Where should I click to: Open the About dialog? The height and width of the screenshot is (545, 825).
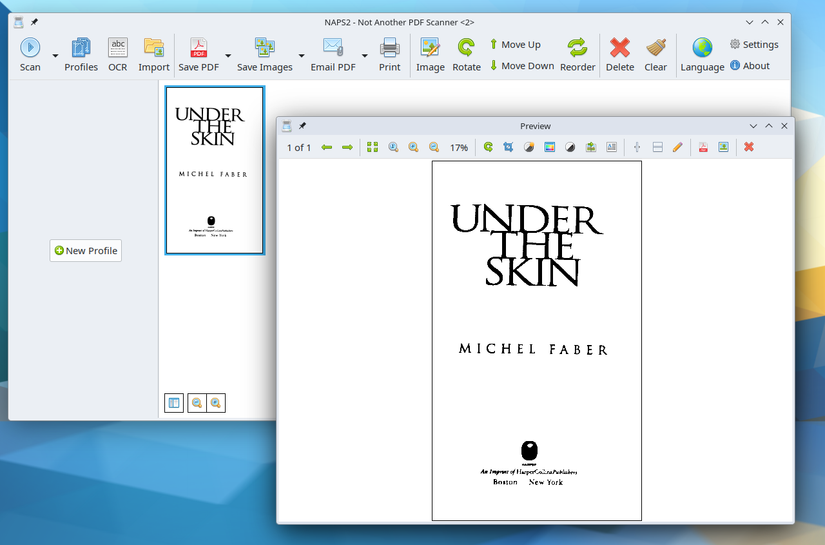(750, 66)
